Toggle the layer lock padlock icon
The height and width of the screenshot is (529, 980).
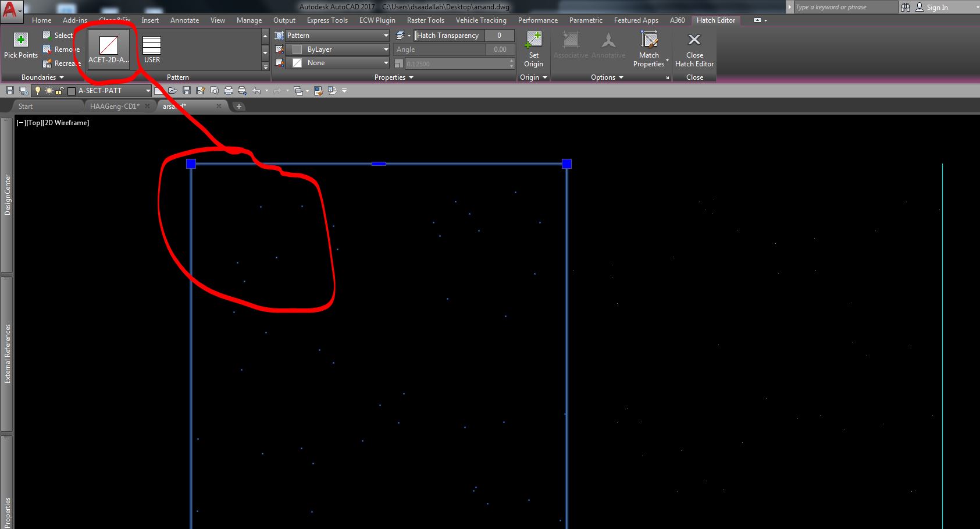click(x=59, y=90)
